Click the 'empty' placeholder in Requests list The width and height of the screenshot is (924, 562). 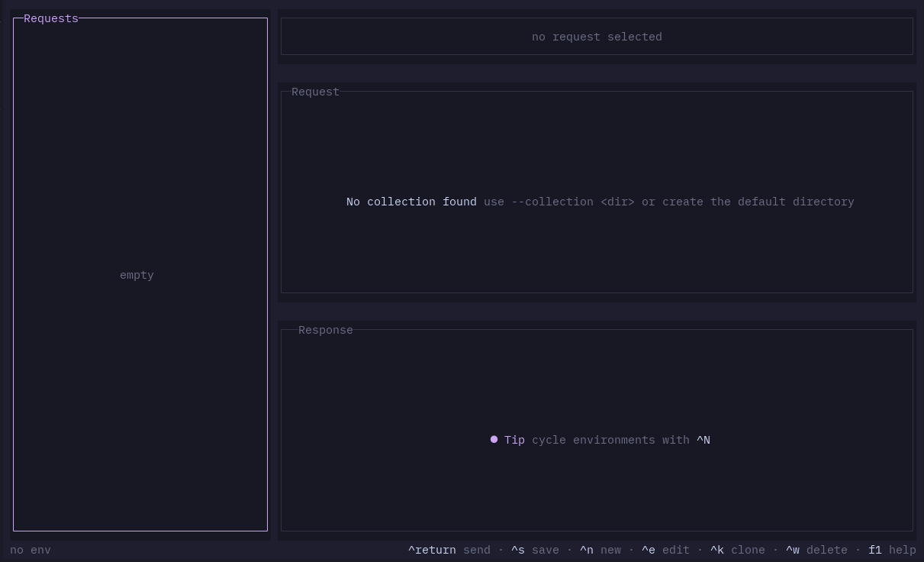pyautogui.click(x=137, y=275)
